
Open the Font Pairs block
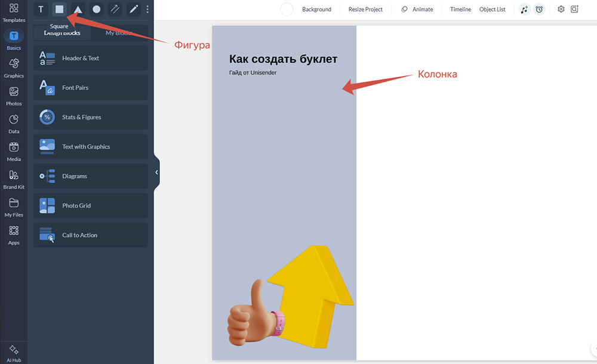[91, 88]
